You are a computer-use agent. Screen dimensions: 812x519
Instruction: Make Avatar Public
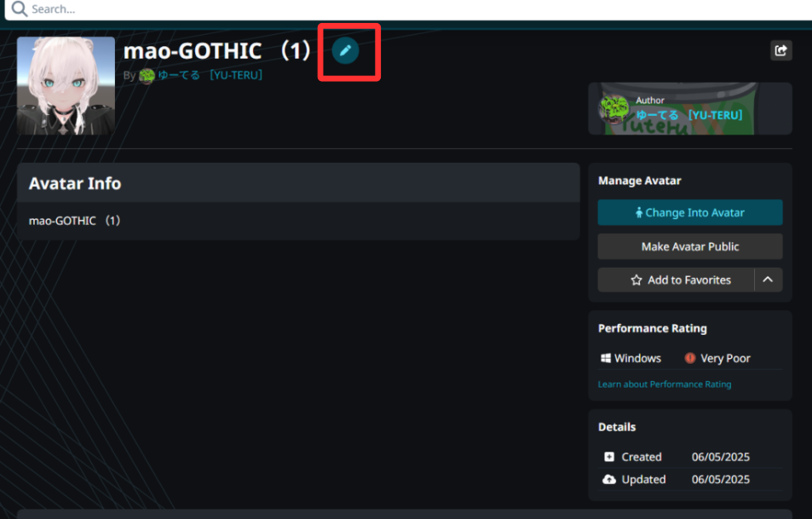(690, 246)
